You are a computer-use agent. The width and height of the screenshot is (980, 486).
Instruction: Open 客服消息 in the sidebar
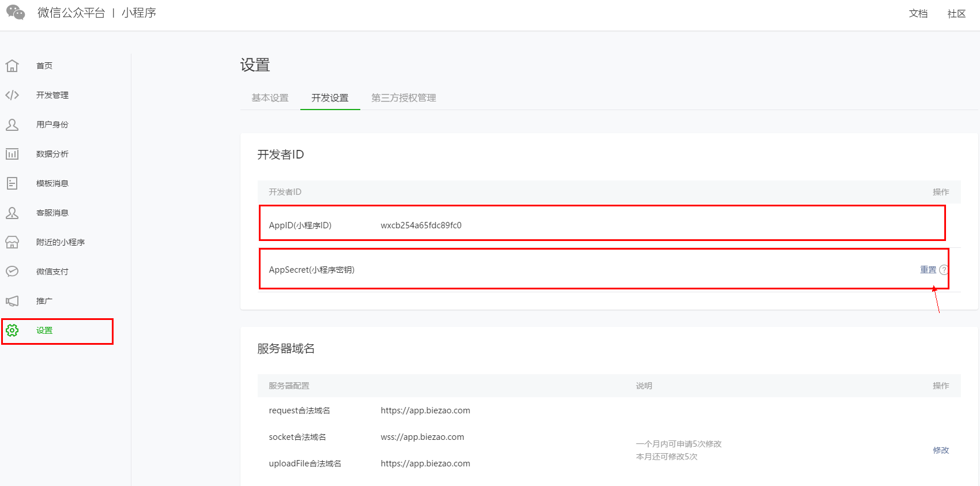tap(52, 213)
